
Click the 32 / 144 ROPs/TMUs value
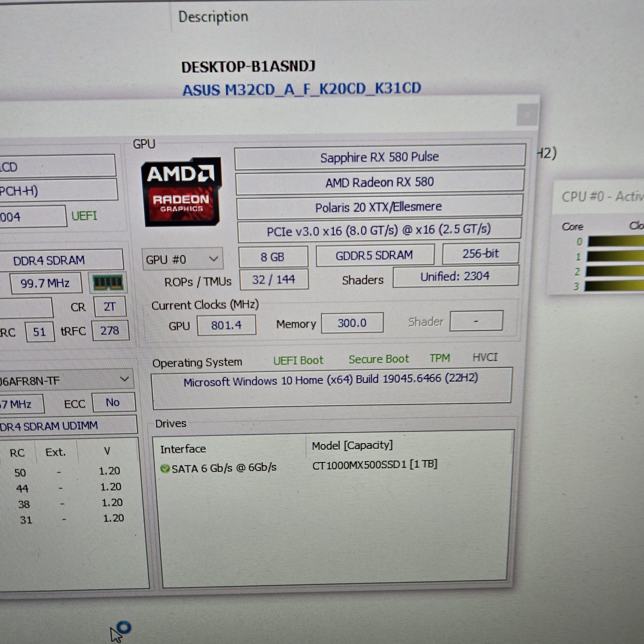click(x=274, y=279)
